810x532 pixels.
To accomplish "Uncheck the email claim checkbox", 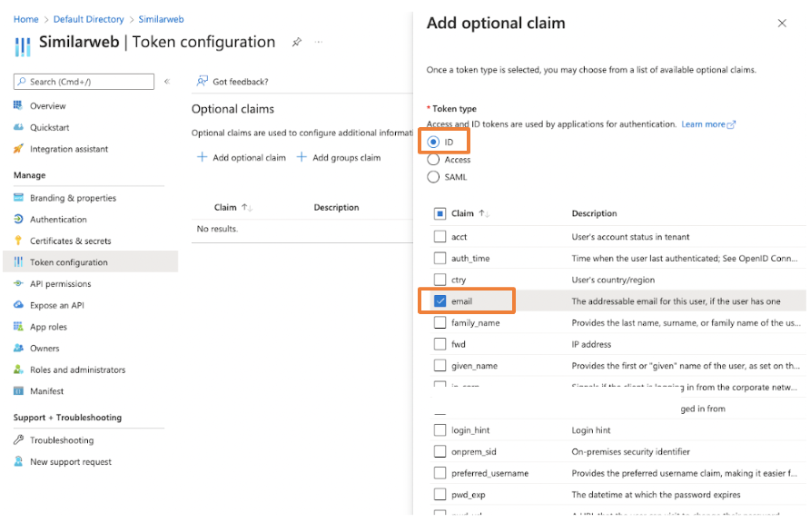I will coord(440,301).
